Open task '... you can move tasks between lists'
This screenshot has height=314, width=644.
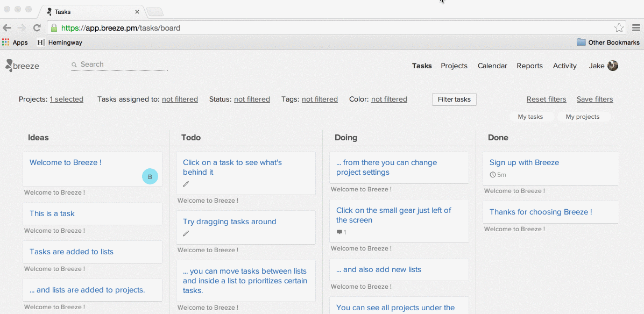(245, 281)
